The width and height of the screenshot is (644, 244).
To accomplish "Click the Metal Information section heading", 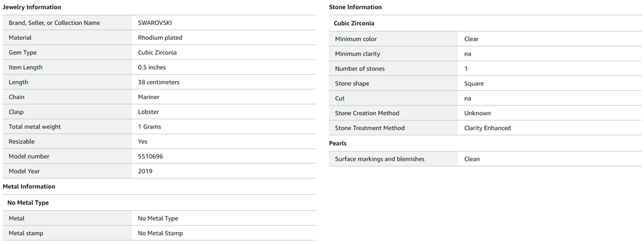I will (x=29, y=187).
